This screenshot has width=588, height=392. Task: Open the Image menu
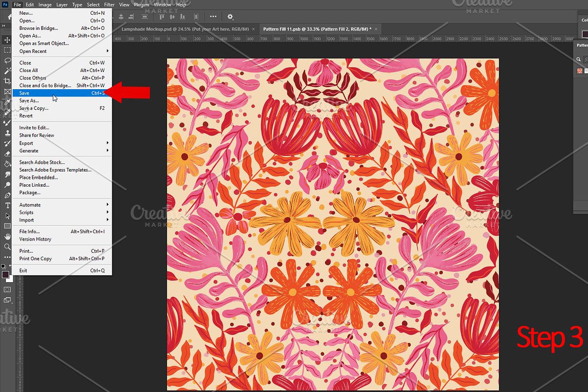pyautogui.click(x=45, y=4)
